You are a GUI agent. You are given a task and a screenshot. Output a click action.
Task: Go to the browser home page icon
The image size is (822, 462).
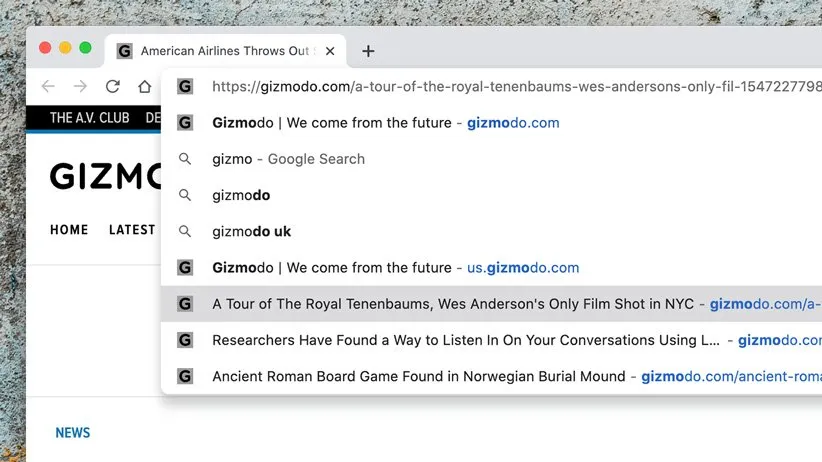tap(145, 87)
